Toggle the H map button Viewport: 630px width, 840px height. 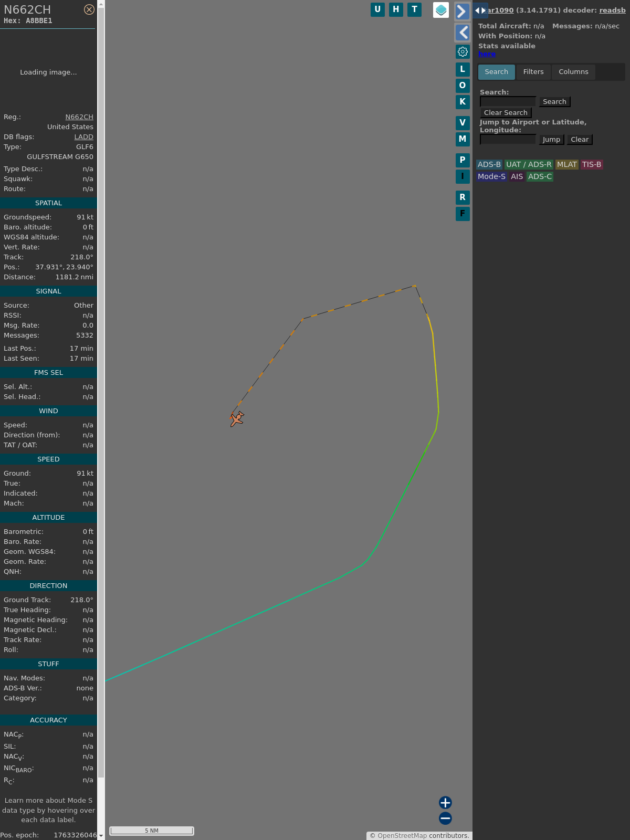click(x=396, y=9)
